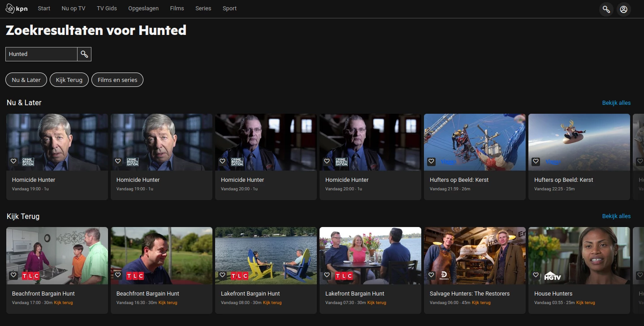Open the Hufters op Beeld 21:59 thumbnail
Screen dimensions: 644x326
pos(475,142)
